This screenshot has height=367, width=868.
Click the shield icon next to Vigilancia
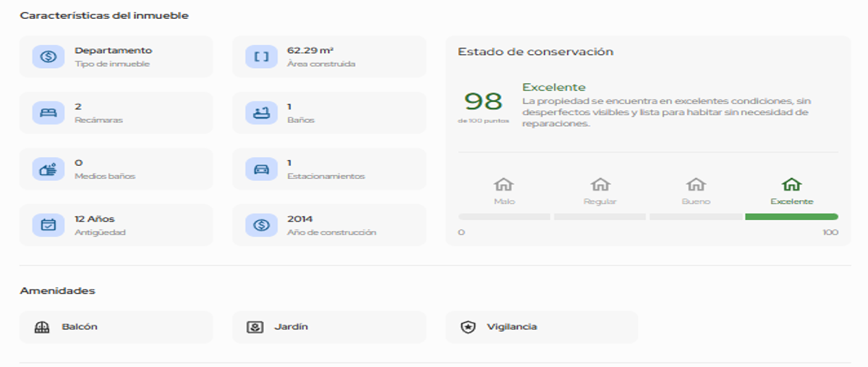[468, 327]
